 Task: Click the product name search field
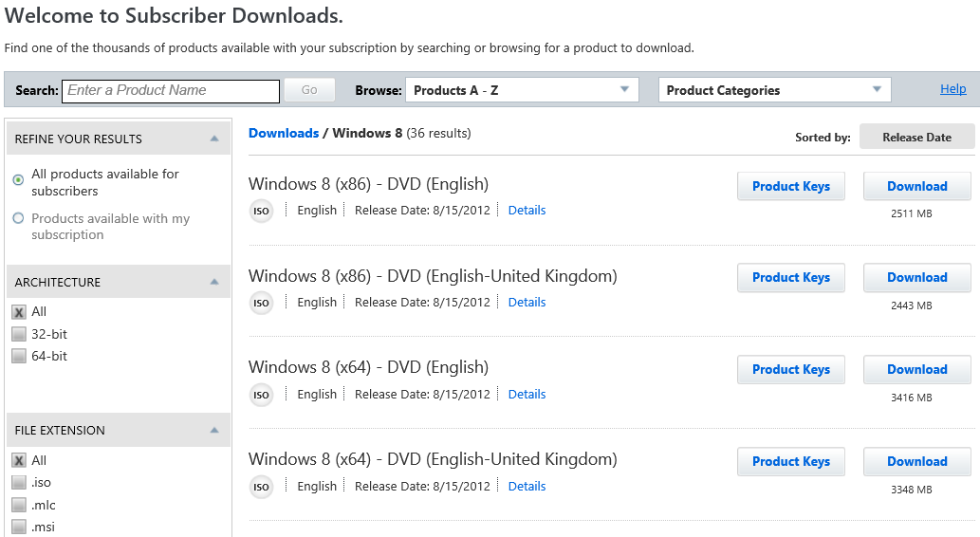pyautogui.click(x=171, y=91)
